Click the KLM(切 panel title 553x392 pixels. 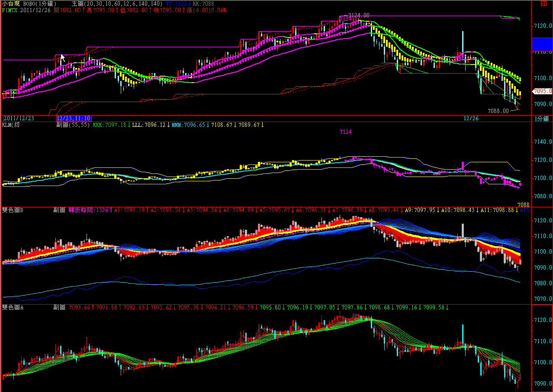[11, 125]
